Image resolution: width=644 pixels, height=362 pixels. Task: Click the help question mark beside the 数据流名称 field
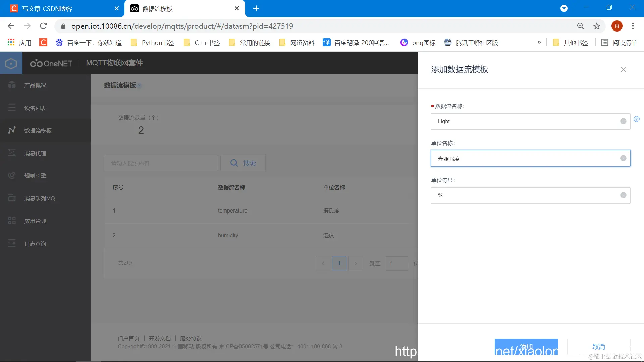[636, 119]
